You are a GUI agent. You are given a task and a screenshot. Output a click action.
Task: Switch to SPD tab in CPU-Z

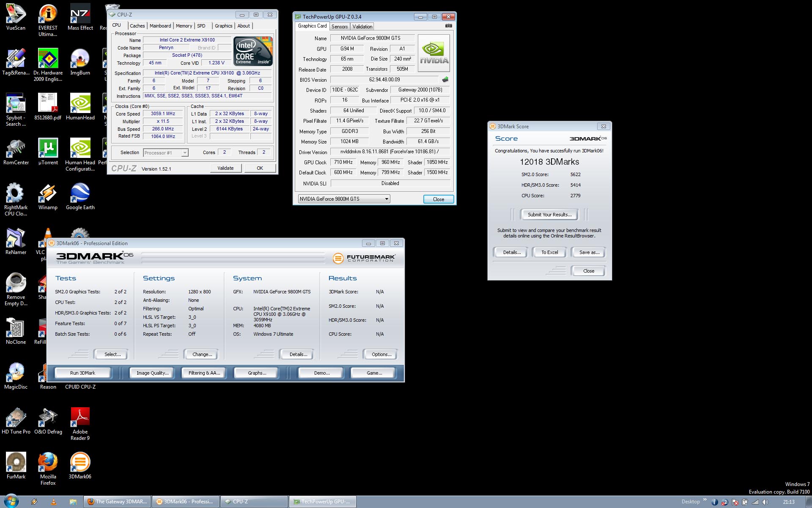click(201, 26)
